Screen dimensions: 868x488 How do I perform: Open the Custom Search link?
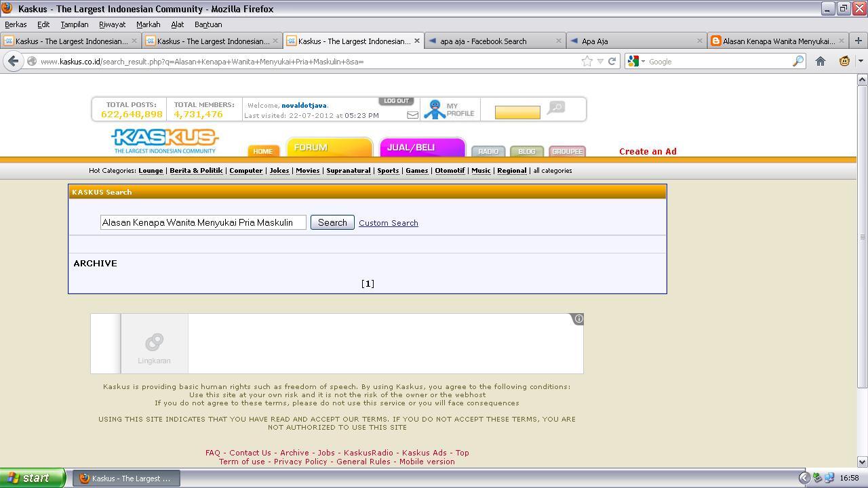pos(389,223)
